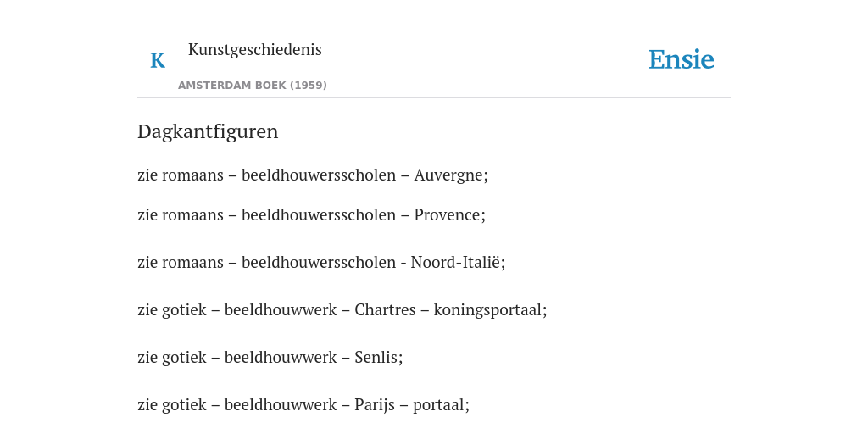Click the Noord-Italië reference line

pos(321,263)
